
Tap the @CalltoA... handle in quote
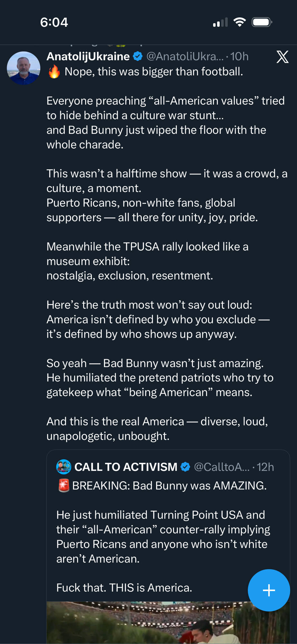pos(222,467)
